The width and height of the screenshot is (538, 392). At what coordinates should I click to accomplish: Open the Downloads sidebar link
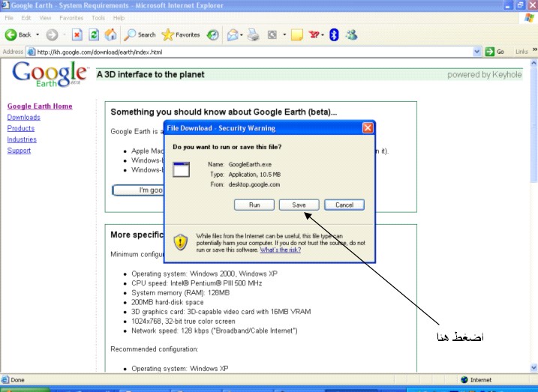(23, 118)
